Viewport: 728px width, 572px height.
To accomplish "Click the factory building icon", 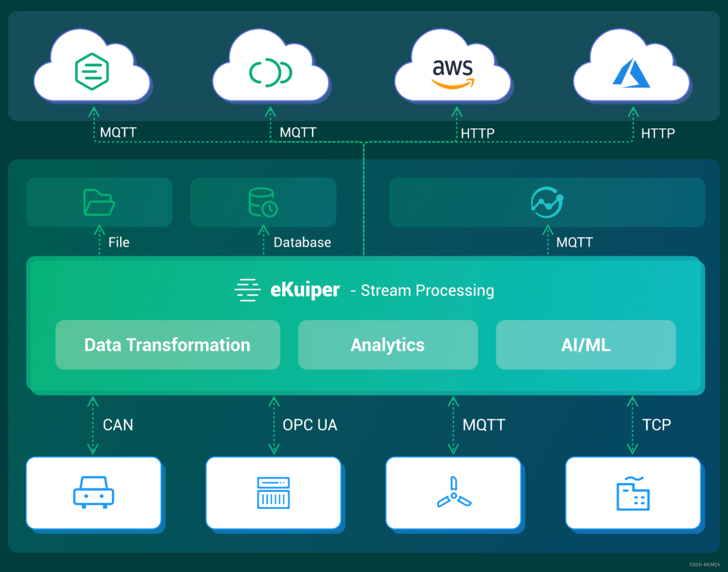I will coord(633,493).
